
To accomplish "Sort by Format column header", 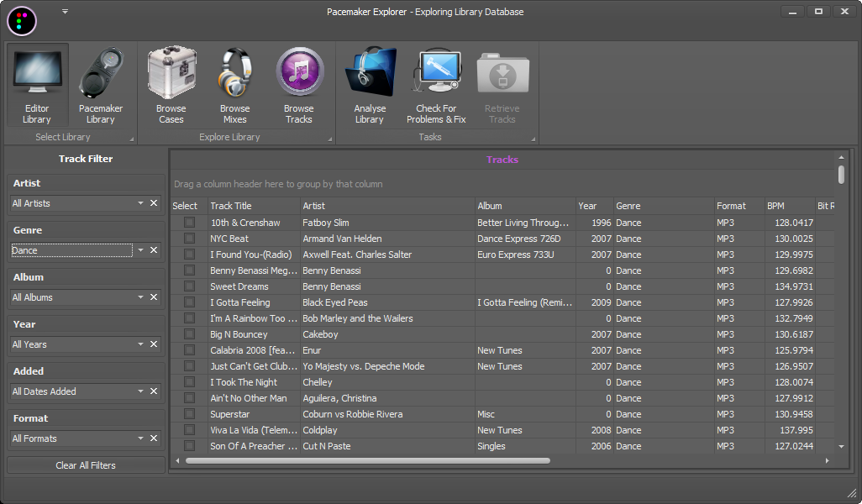I will point(739,206).
